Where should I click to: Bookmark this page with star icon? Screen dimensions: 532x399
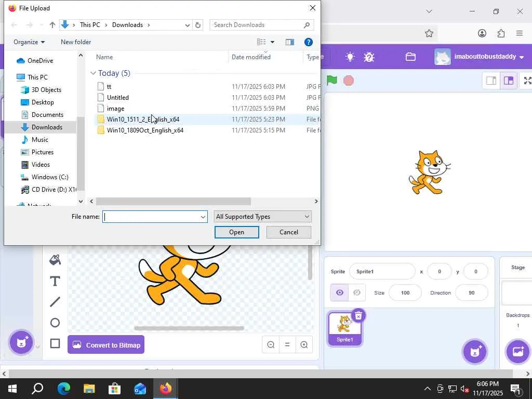[x=429, y=33]
